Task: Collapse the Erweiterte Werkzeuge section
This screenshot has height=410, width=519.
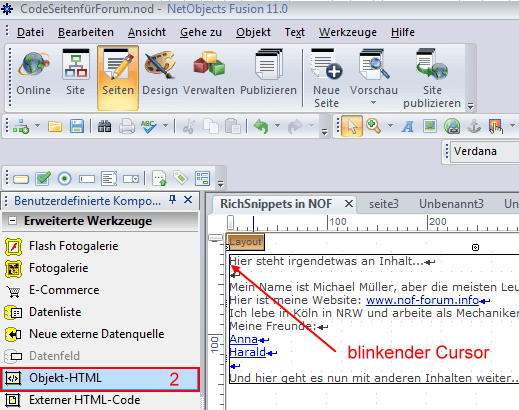Action: tap(12, 221)
